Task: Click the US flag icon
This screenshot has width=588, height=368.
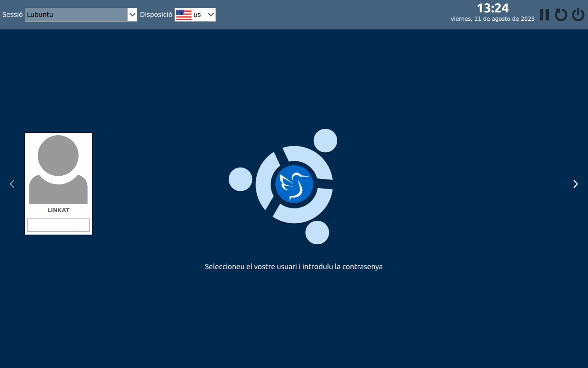Action: pyautogui.click(x=184, y=15)
